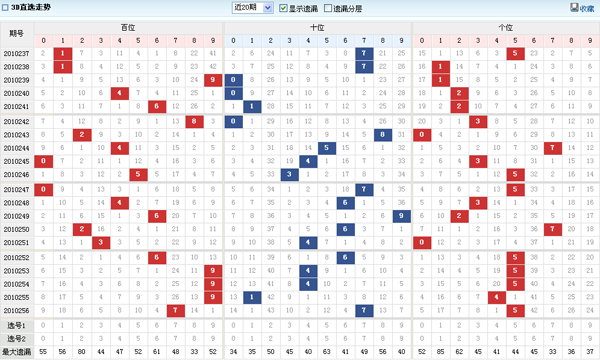Click 十位 max-miss value 63
Screen dimensions: 600x360
coord(326,352)
